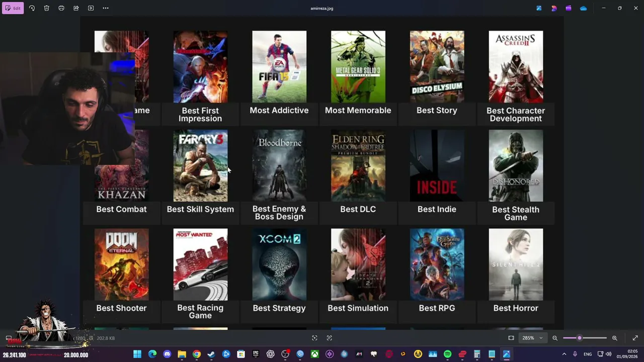This screenshot has height=362, width=644.
Task: Click the ENG language indicator
Action: point(588,354)
